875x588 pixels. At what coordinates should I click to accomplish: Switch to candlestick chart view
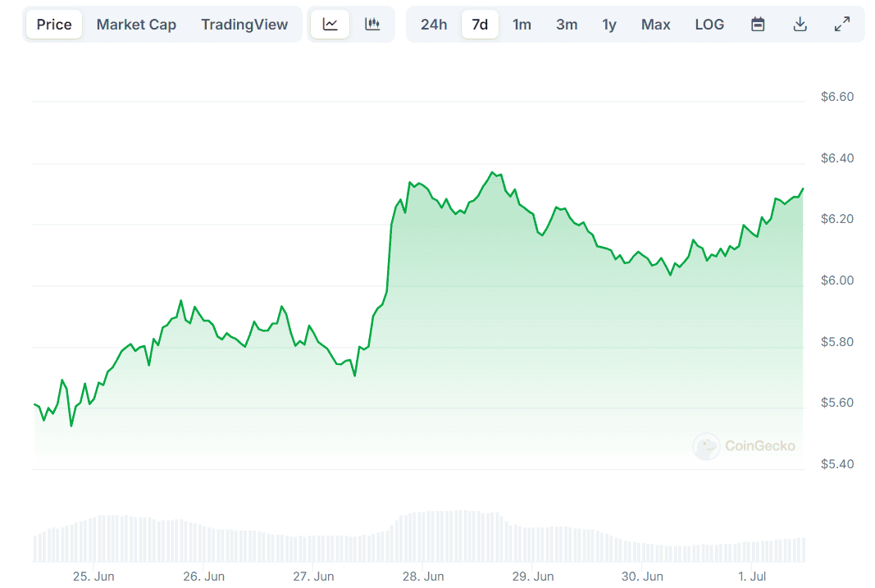(372, 24)
